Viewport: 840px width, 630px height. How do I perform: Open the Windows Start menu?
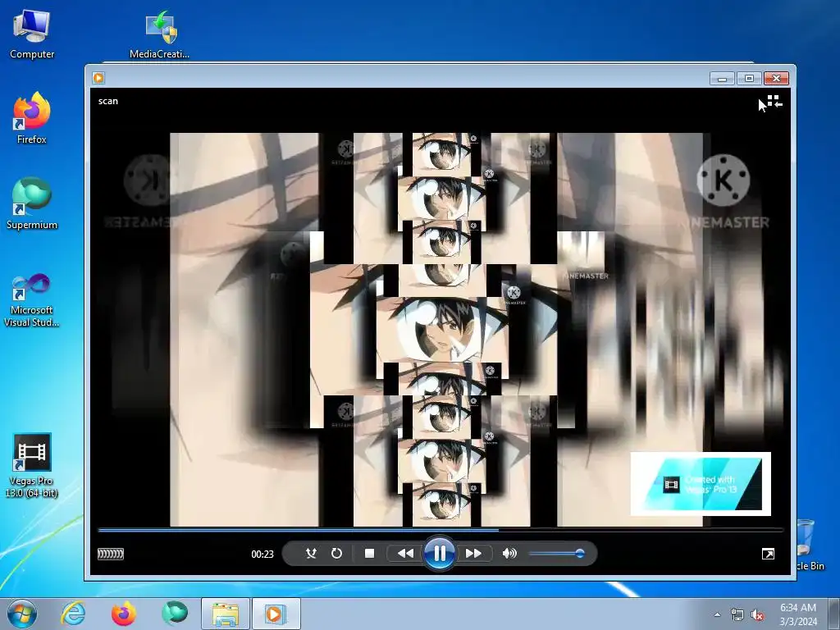pos(22,614)
